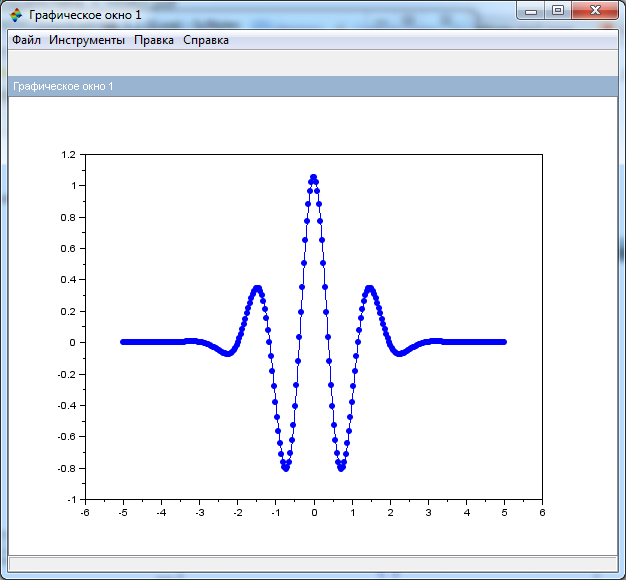
Task: Click the x-axis label -5
Action: coord(123,513)
